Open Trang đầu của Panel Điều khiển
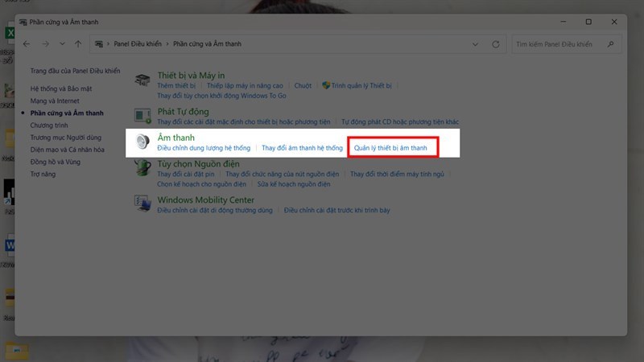Viewport: 644px width, 362px height. click(76, 71)
